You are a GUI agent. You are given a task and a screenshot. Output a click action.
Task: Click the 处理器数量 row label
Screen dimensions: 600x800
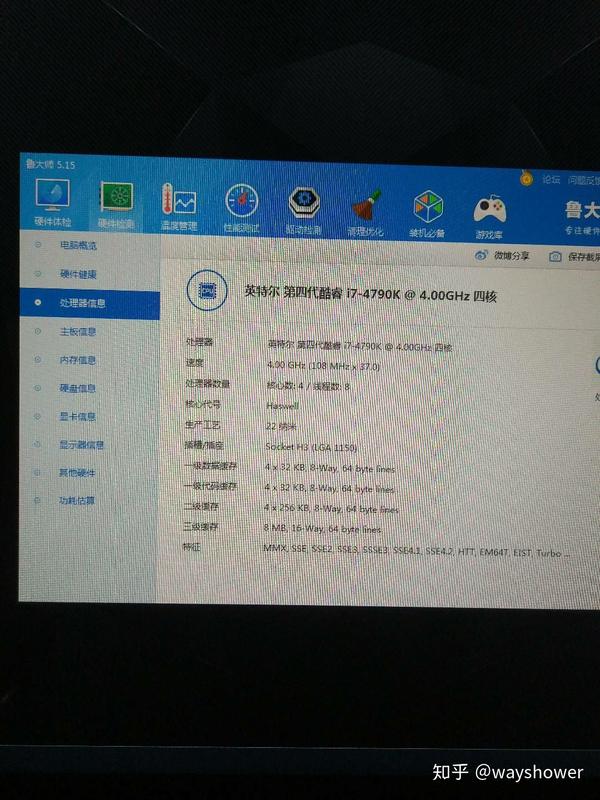208,383
